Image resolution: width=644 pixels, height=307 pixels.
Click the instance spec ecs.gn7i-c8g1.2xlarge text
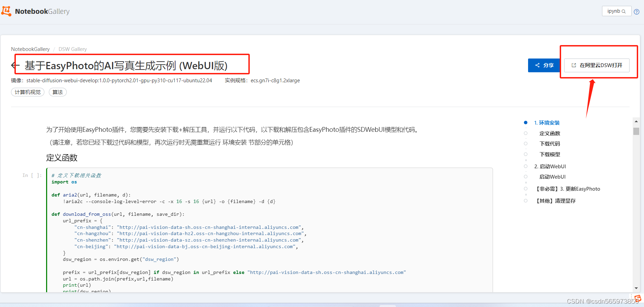[275, 81]
